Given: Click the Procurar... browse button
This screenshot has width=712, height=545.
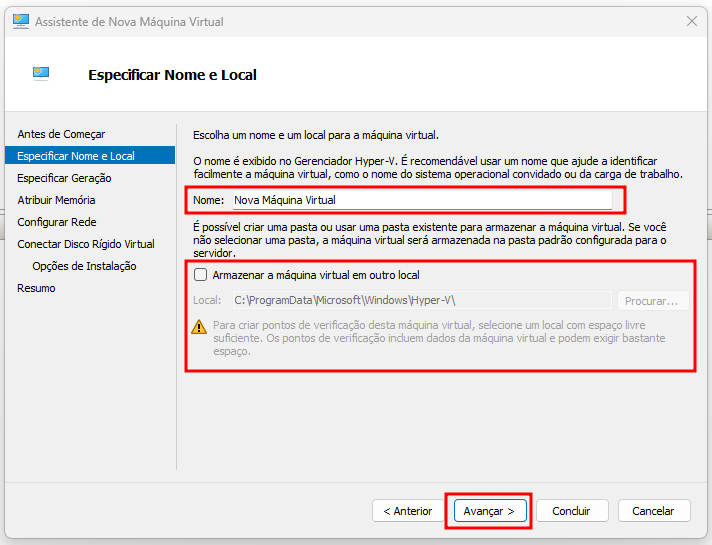Looking at the screenshot, I should pos(653,301).
